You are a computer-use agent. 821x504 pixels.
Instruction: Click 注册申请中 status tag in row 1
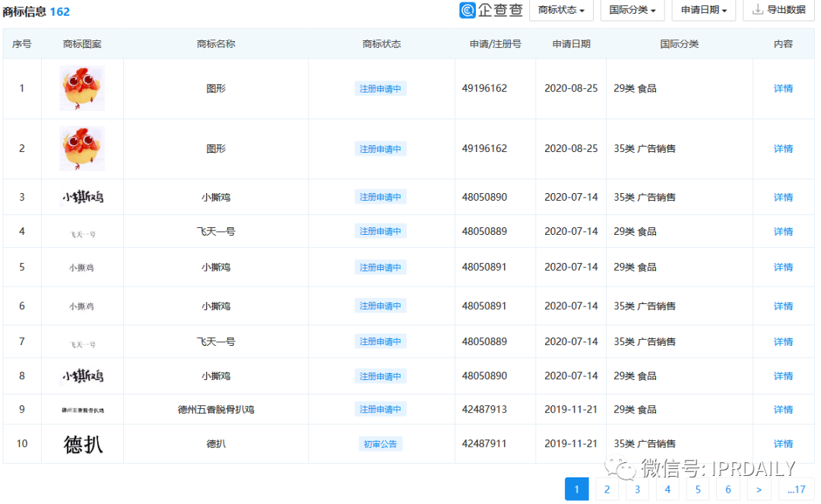(x=381, y=88)
